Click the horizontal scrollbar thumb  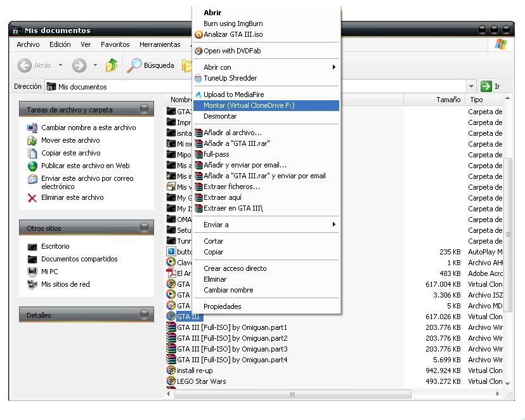point(293,394)
